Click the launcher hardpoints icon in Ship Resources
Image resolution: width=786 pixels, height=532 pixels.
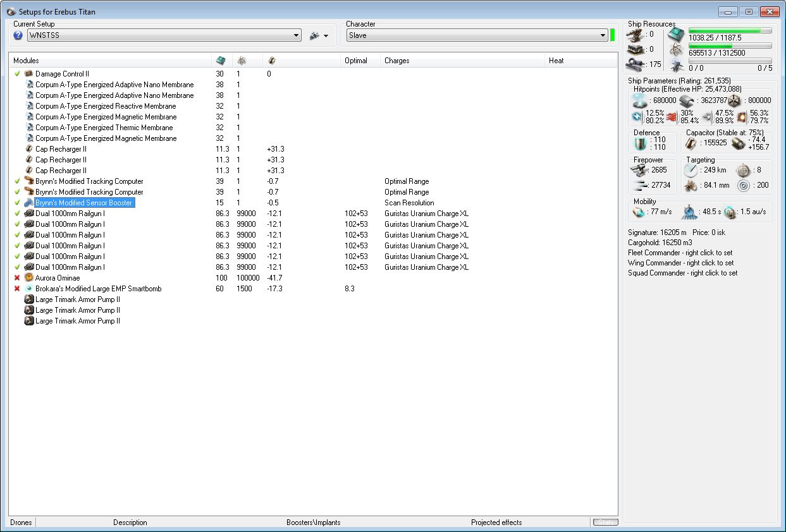click(637, 49)
